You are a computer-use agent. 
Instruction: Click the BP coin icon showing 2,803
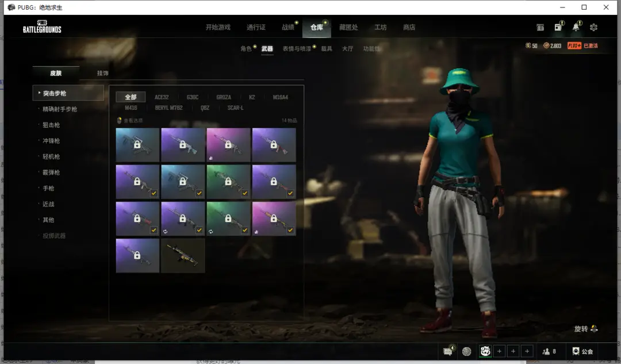[x=546, y=45]
